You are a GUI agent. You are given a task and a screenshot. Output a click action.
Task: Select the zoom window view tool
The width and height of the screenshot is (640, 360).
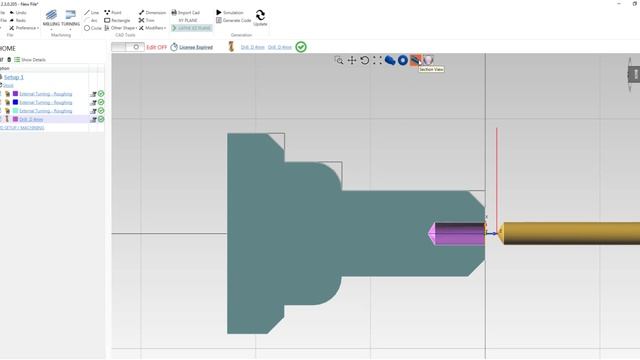(339, 60)
